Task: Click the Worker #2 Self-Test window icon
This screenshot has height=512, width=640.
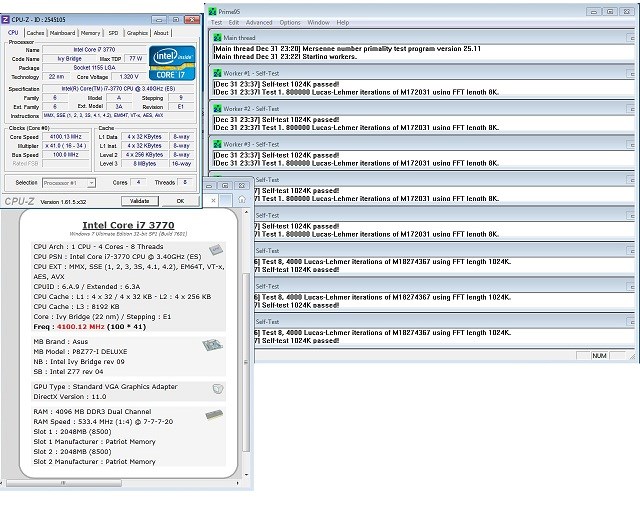Action: (x=218, y=109)
